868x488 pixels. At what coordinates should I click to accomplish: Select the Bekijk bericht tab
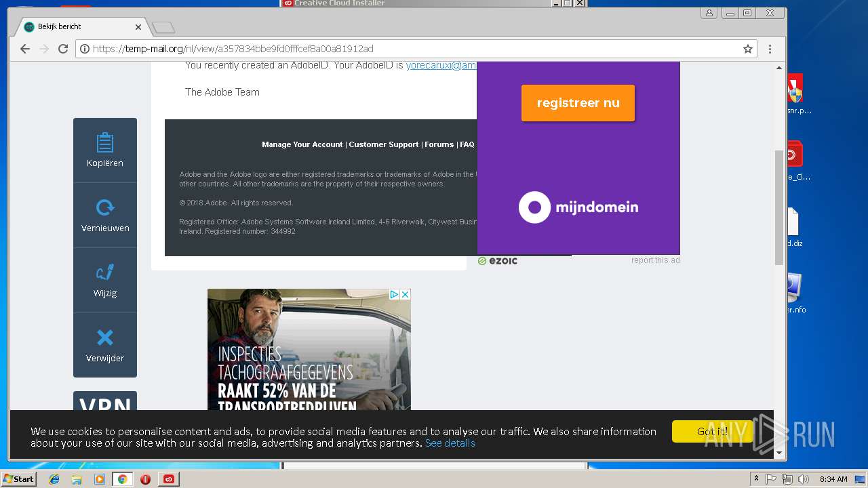[81, 26]
